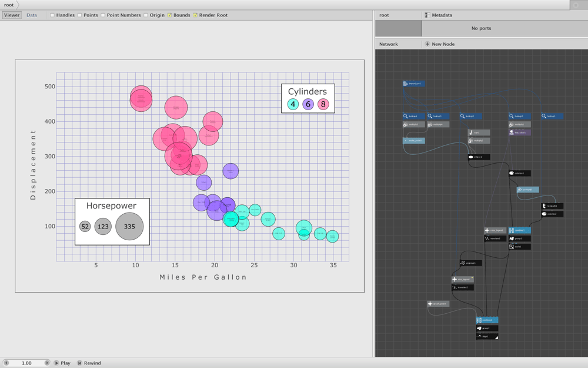Select the scale1 node
Image resolution: width=588 pixels, height=368 pixels.
pyautogui.click(x=519, y=247)
